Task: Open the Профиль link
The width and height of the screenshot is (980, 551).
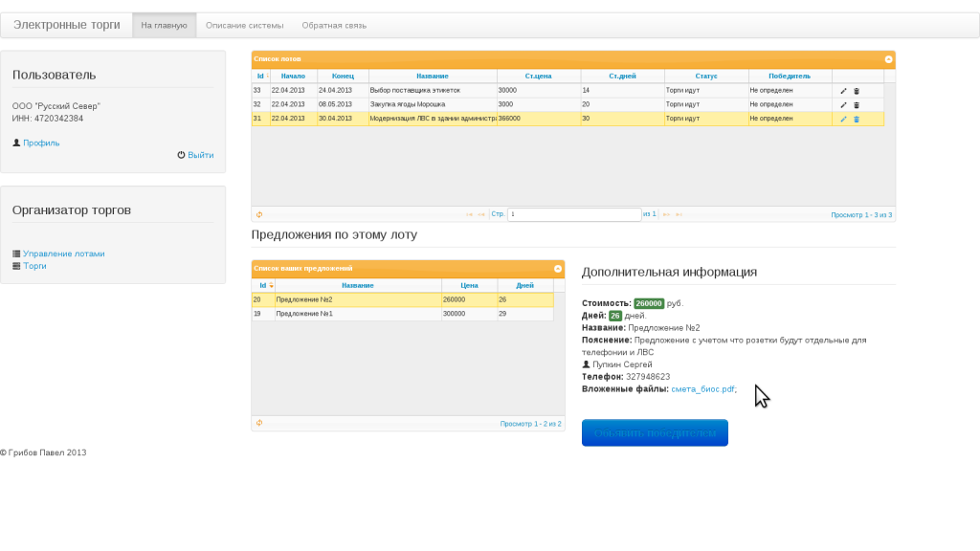Action: click(41, 143)
